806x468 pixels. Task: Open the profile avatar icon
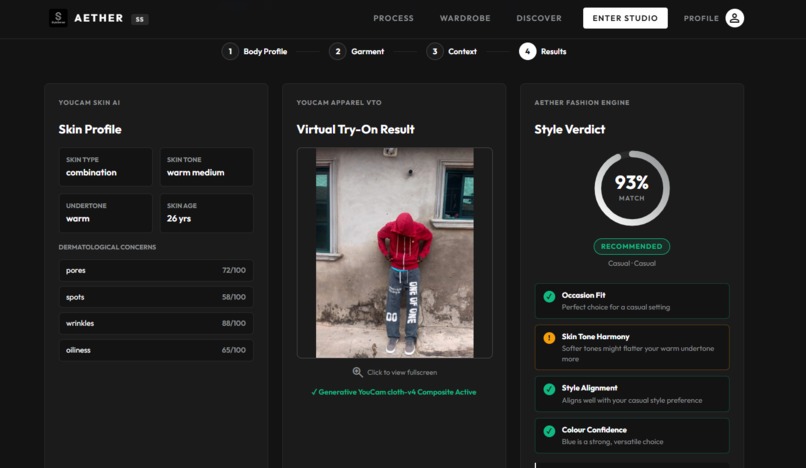click(735, 18)
